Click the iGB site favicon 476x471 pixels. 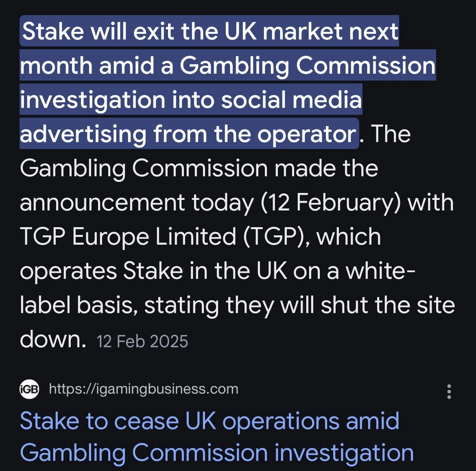[x=29, y=389]
